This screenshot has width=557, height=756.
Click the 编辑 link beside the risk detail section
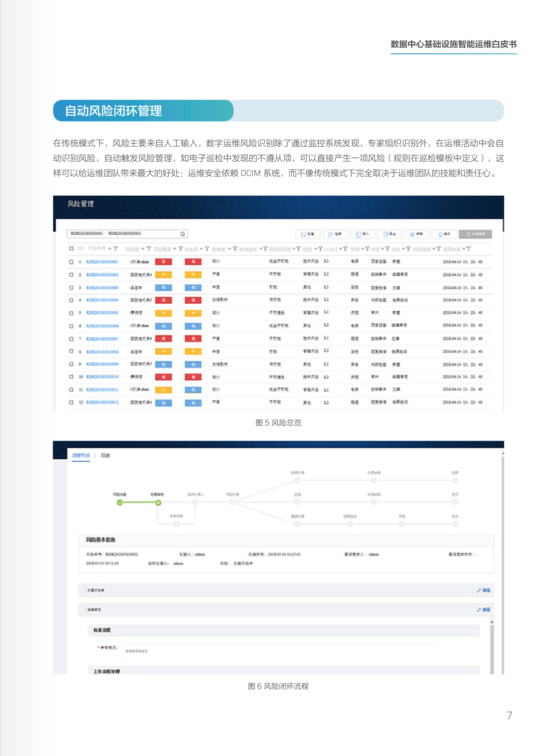pyautogui.click(x=484, y=590)
